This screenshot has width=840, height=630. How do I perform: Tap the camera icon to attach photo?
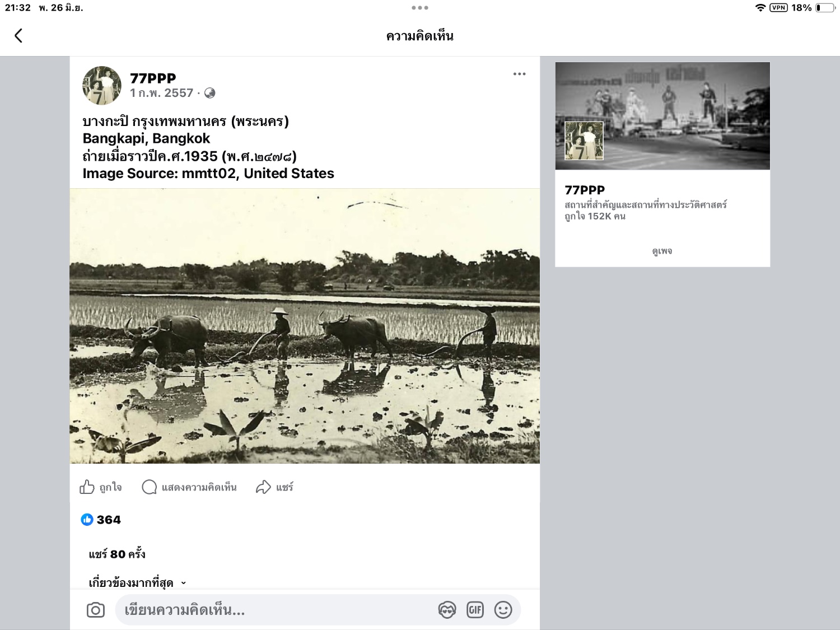[96, 610]
